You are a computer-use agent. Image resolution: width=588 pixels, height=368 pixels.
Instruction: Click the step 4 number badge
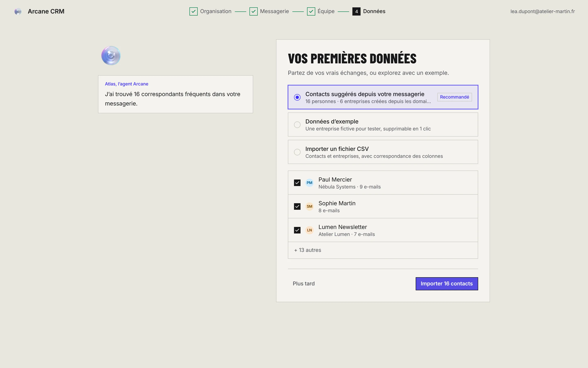356,11
